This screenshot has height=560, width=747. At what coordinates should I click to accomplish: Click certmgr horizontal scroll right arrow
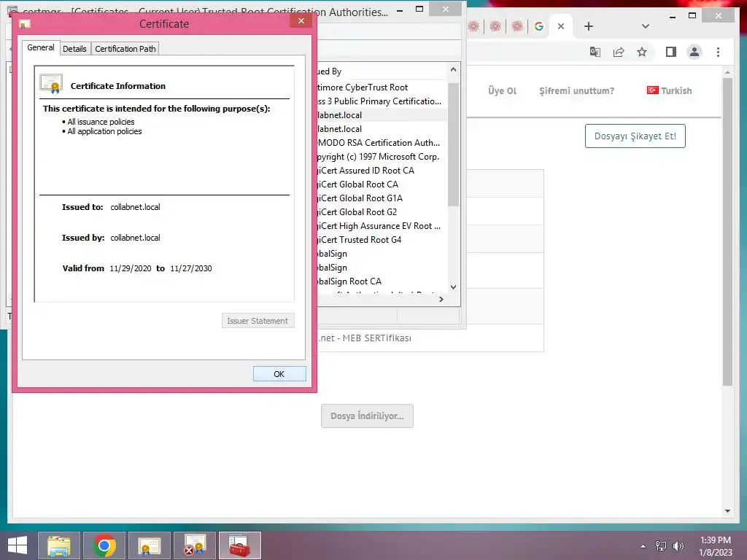coord(441,299)
